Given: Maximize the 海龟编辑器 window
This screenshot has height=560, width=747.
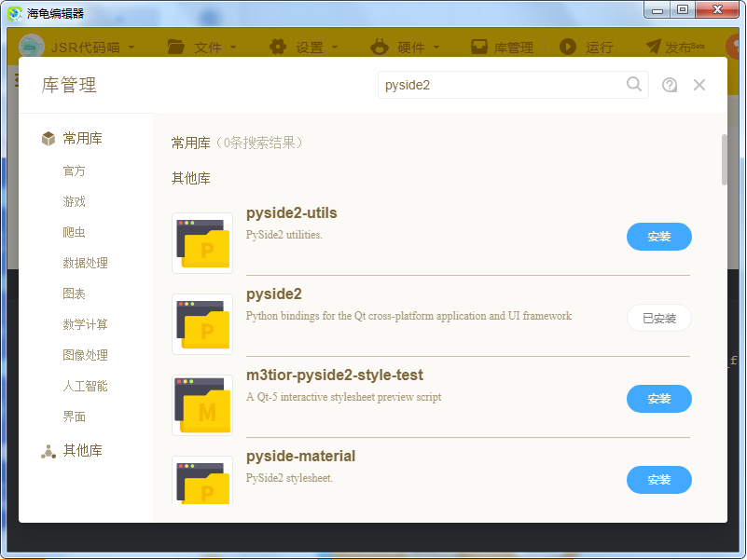Looking at the screenshot, I should 683,10.
